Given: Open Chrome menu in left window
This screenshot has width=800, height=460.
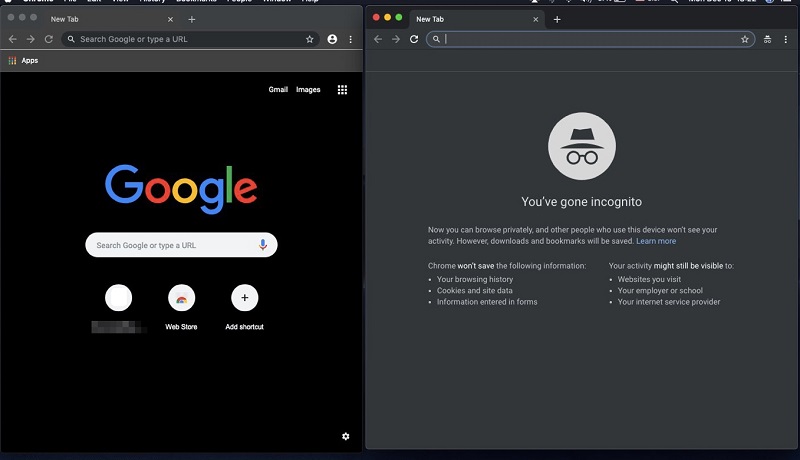Looking at the screenshot, I should (x=350, y=39).
